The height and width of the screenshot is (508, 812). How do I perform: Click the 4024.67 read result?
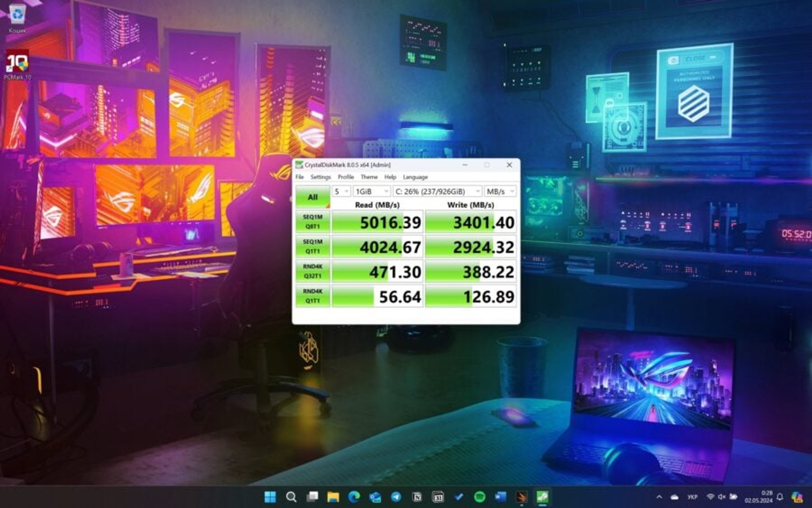[x=377, y=246]
